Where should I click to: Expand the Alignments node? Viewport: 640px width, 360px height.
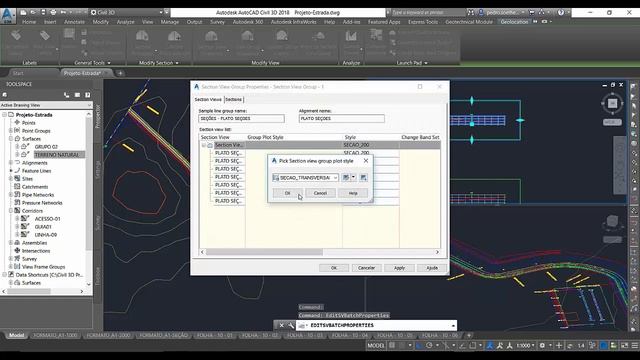tap(11, 162)
